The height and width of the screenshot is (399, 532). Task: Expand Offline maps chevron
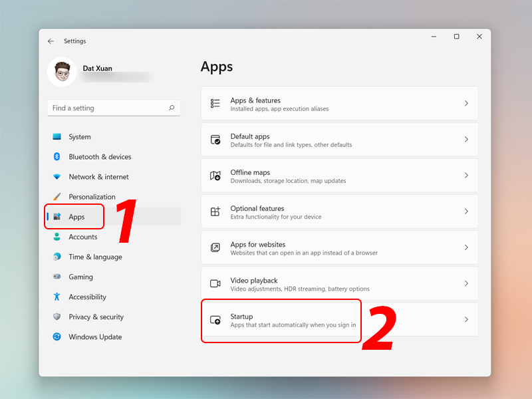pyautogui.click(x=466, y=175)
